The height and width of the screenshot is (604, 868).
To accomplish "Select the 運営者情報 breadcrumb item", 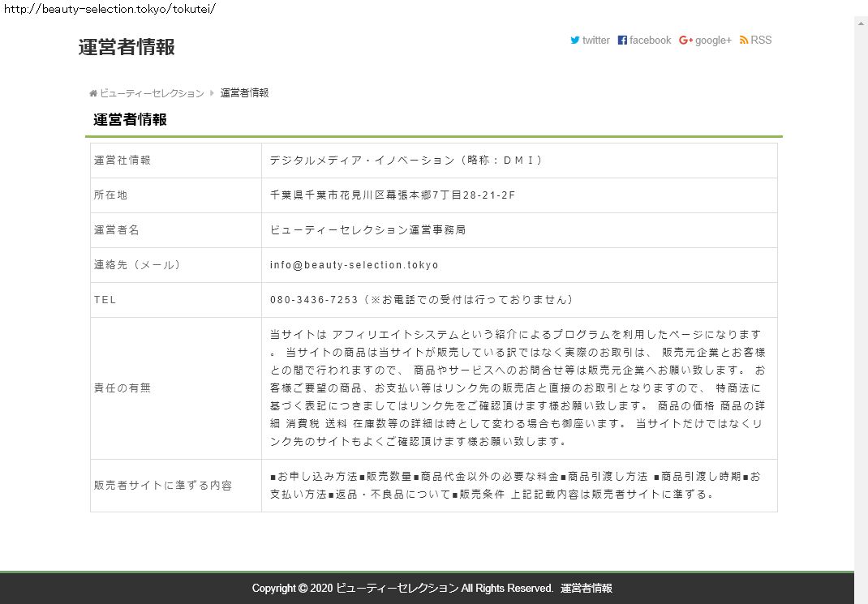I will [x=244, y=93].
